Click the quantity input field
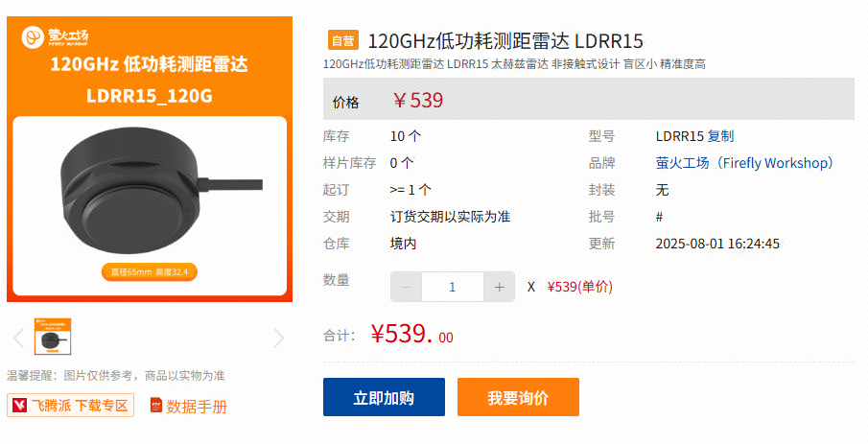 [453, 287]
